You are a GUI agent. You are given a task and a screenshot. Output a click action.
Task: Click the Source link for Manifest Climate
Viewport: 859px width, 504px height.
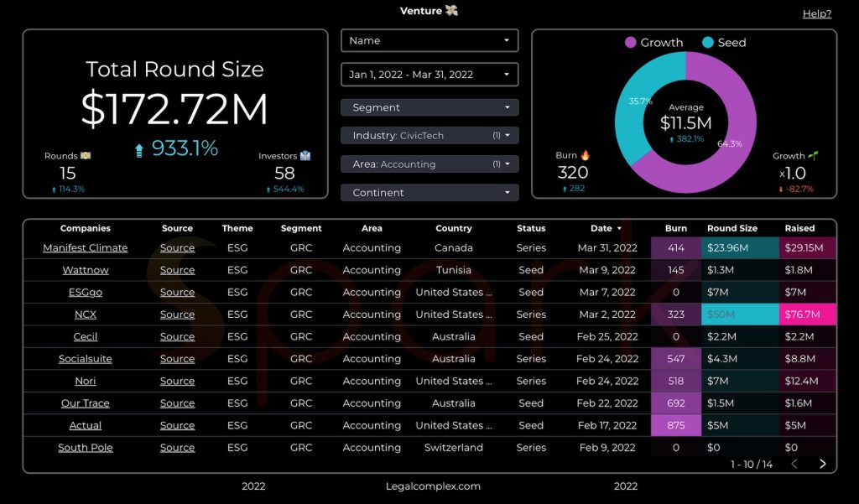[x=178, y=247]
